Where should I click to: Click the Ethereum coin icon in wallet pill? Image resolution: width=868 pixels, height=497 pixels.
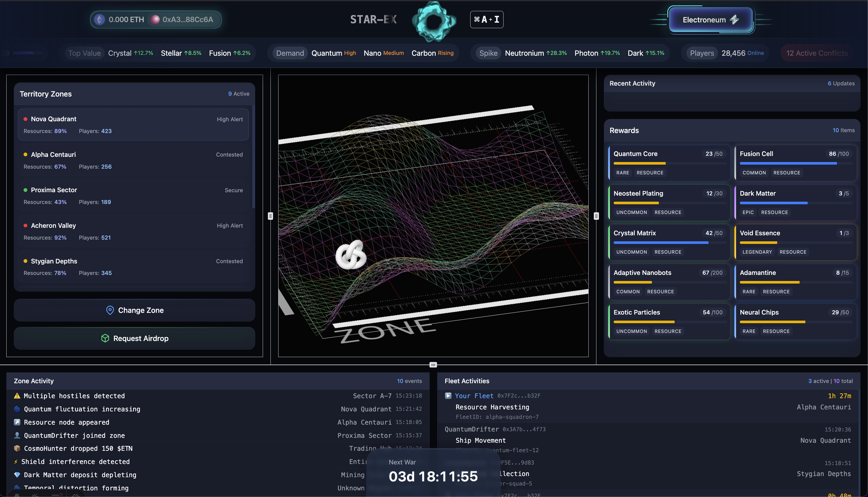tap(100, 20)
